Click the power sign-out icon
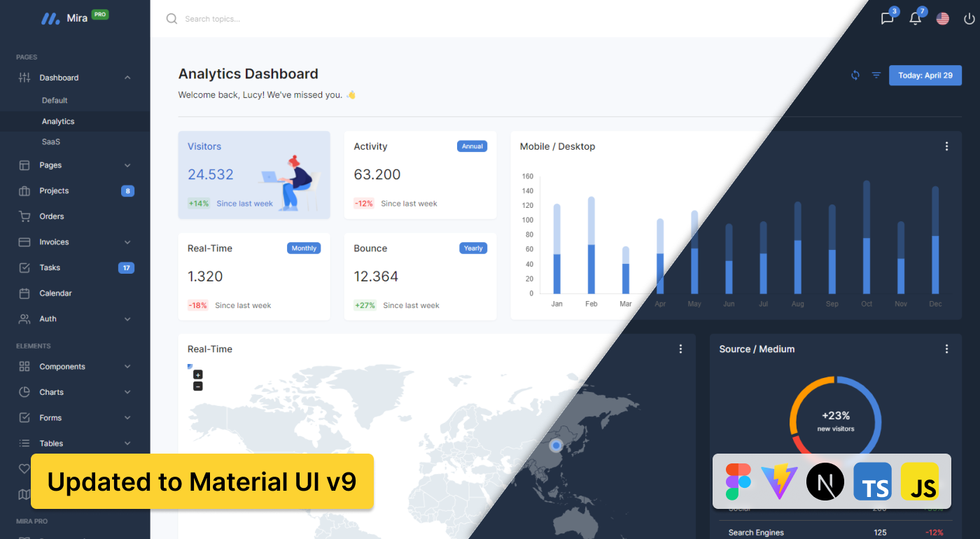The image size is (980, 539). point(969,19)
